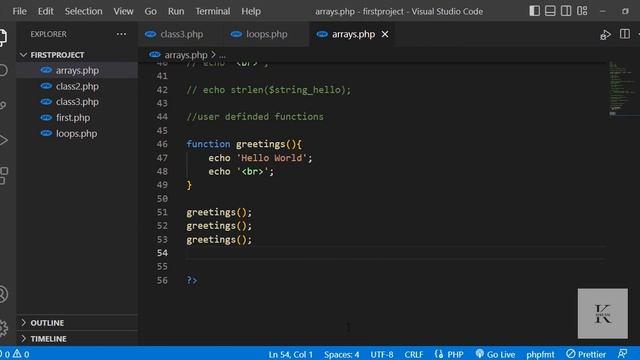
Task: Open arrays.php in Explorer tree
Action: [x=77, y=71]
